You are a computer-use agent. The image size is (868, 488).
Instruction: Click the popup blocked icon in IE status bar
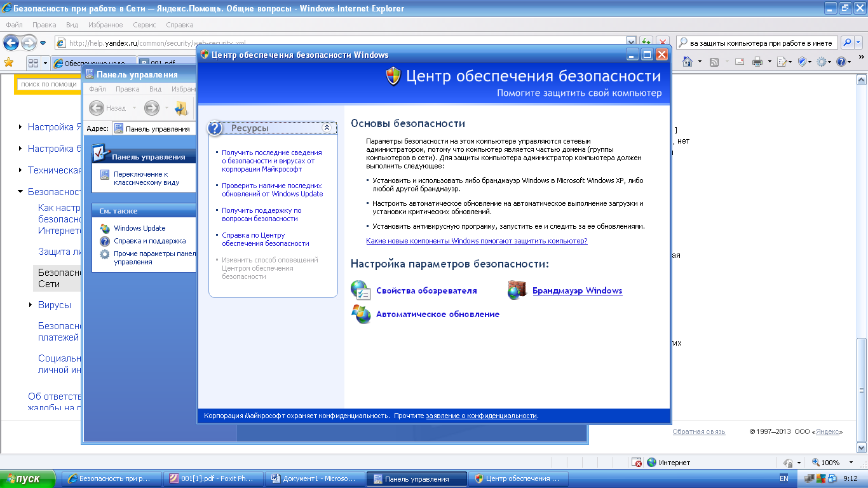tap(637, 463)
